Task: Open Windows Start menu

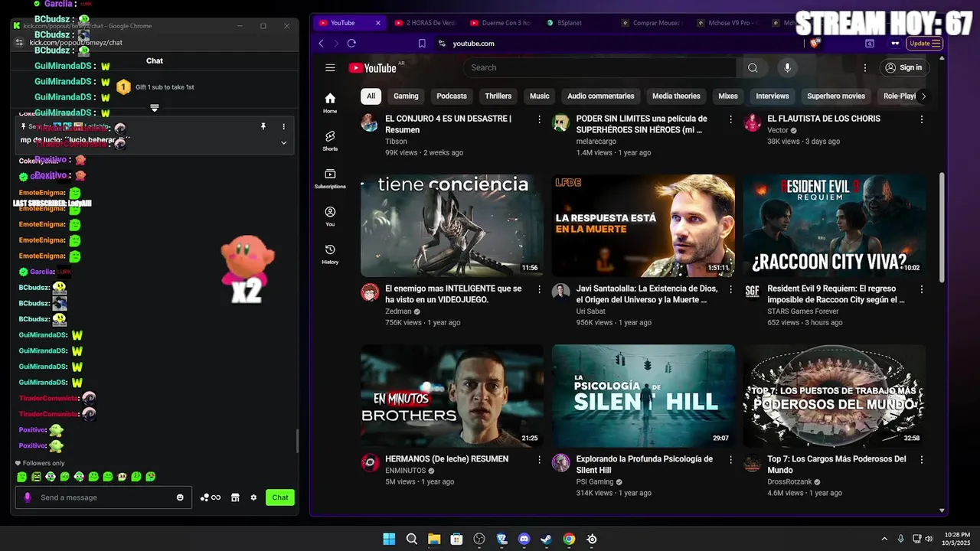Action: (x=389, y=539)
